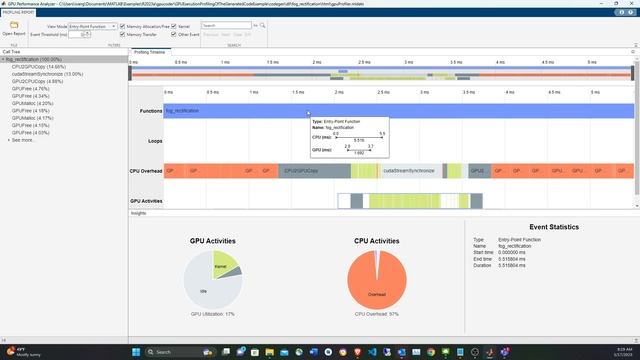Image resolution: width=640 pixels, height=360 pixels.
Task: Select the Profiling Timeline tab
Action: pyautogui.click(x=150, y=52)
